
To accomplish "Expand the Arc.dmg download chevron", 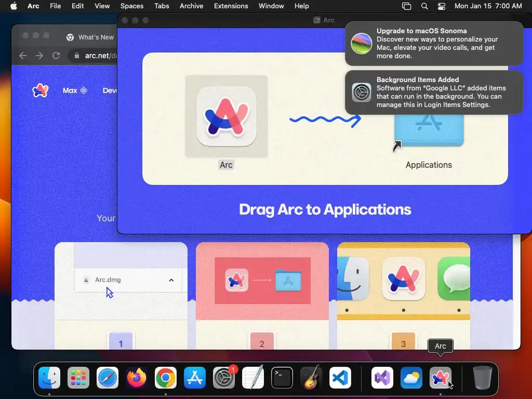I will [171, 280].
